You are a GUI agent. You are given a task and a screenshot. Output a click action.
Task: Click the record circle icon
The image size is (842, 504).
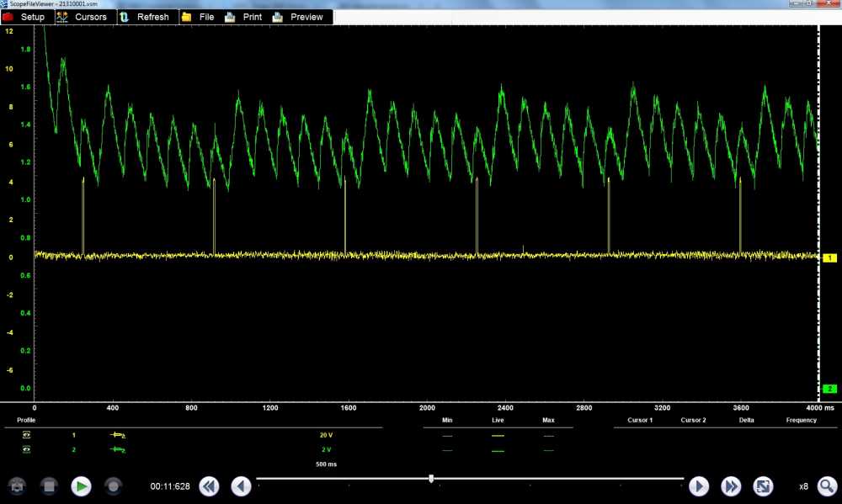113,486
